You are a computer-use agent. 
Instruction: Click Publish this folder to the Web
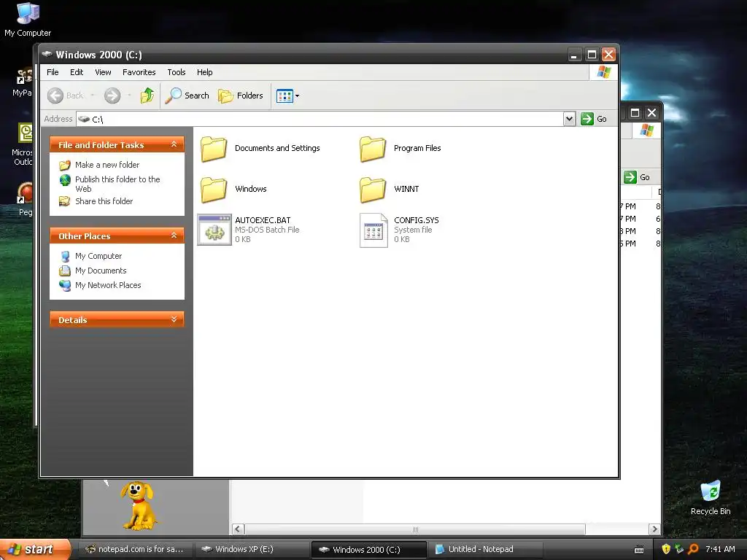click(x=117, y=184)
